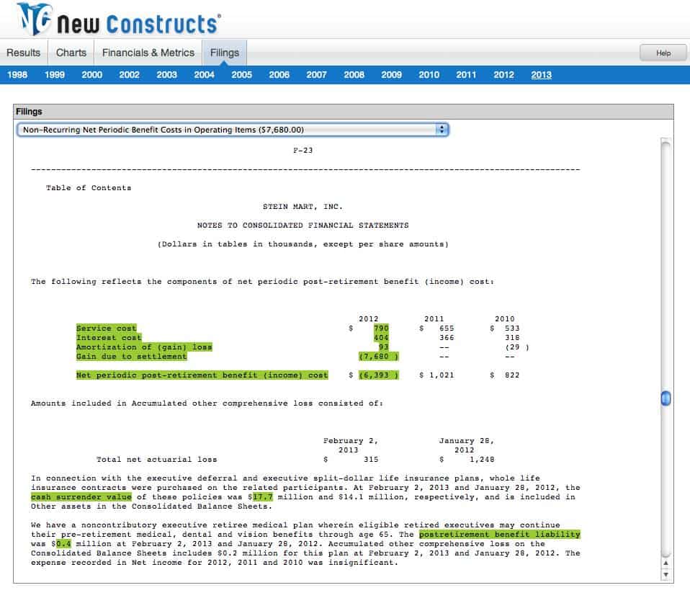Select fiscal year 2006
The width and height of the screenshot is (690, 616).
(x=279, y=75)
